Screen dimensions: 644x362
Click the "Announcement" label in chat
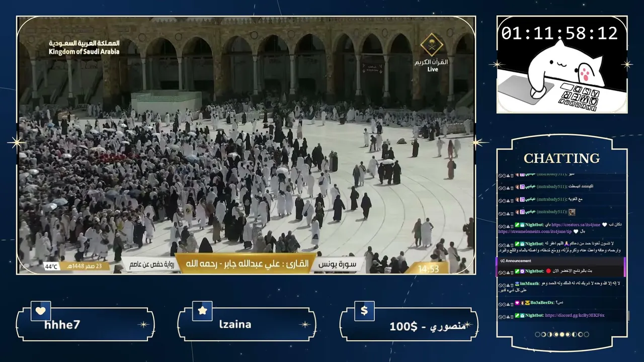[x=518, y=261]
